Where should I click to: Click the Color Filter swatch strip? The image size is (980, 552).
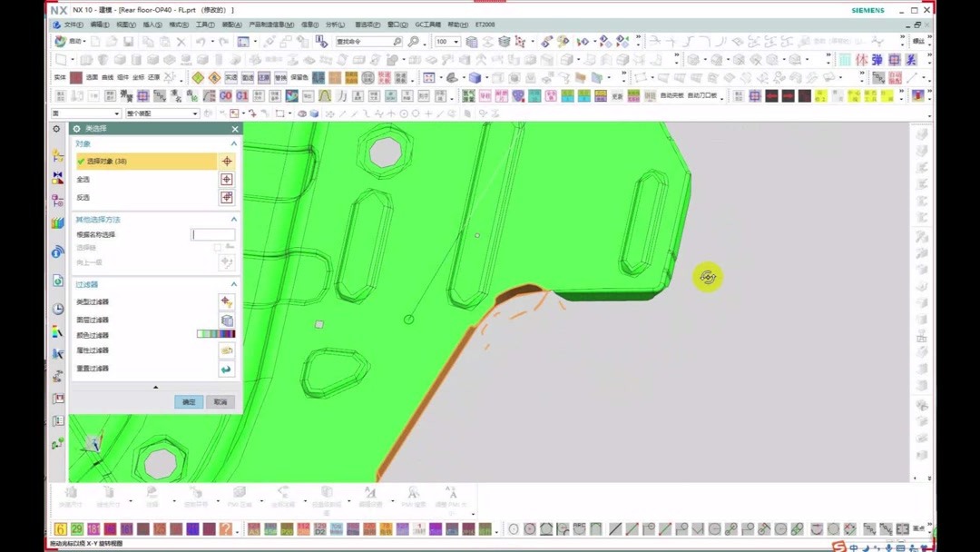pos(216,333)
